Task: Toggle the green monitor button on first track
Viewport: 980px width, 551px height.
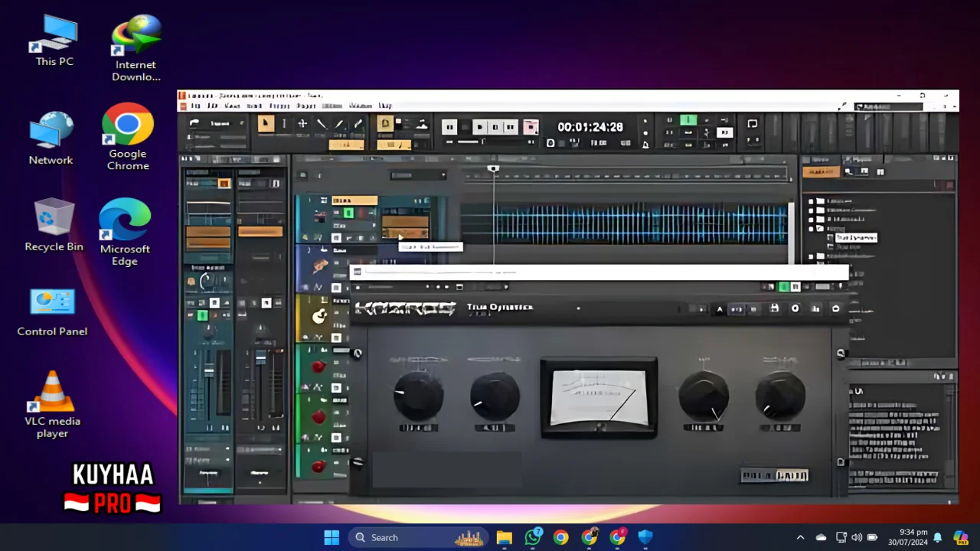Action: pos(348,213)
